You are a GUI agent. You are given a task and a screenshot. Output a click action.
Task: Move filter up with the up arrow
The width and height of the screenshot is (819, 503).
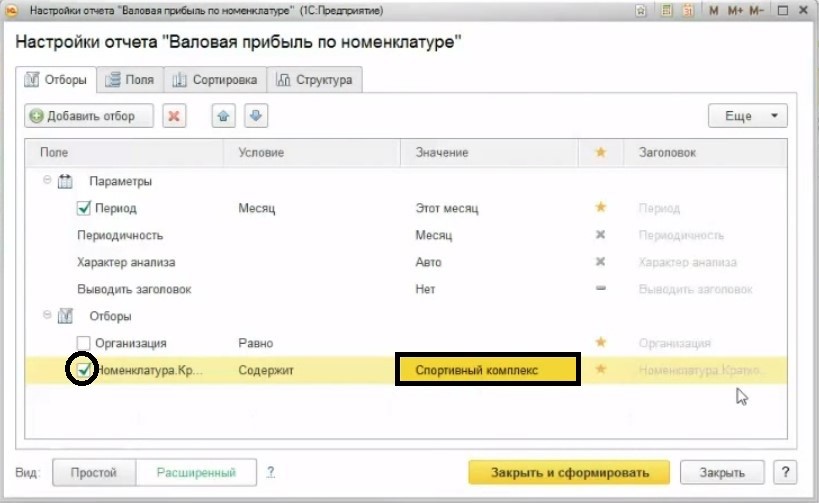[223, 116]
